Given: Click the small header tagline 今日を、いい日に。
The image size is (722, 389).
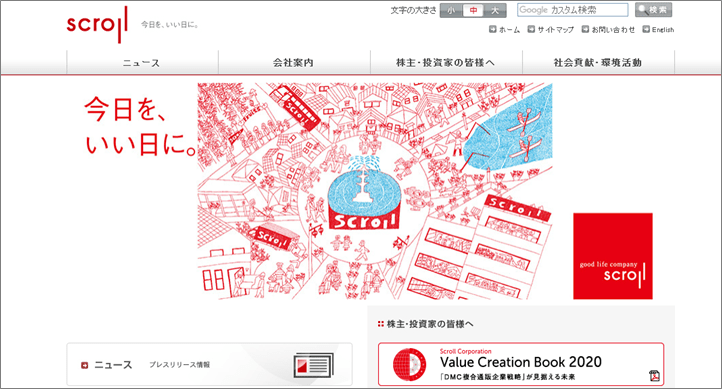Looking at the screenshot, I should point(170,25).
